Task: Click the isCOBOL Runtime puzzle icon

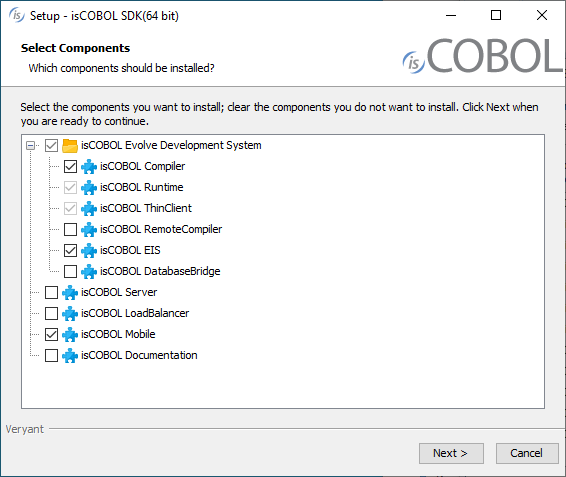Action: pyautogui.click(x=89, y=187)
